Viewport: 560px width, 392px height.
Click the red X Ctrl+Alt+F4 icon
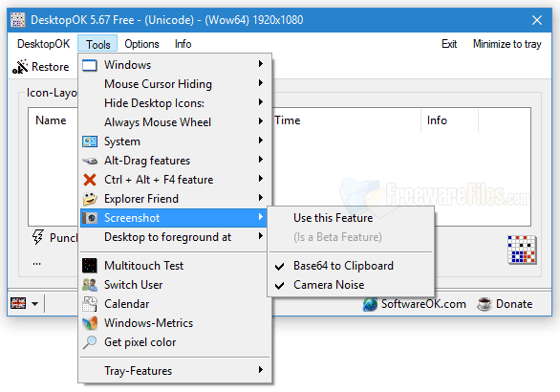pos(90,180)
